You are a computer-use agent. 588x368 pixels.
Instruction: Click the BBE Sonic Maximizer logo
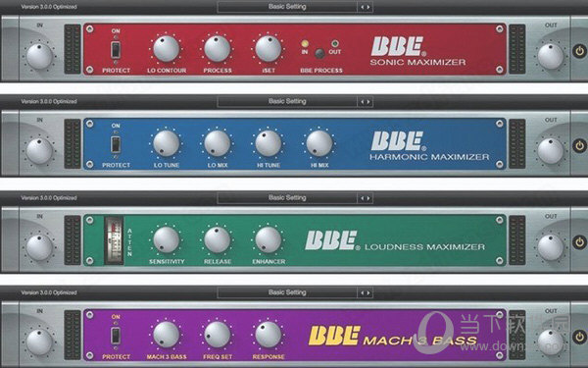tap(417, 51)
